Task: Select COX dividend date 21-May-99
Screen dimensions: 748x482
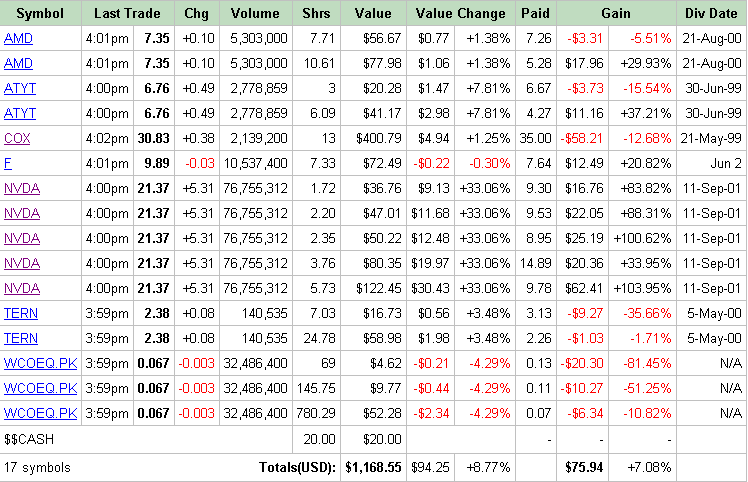Action: (x=711, y=138)
